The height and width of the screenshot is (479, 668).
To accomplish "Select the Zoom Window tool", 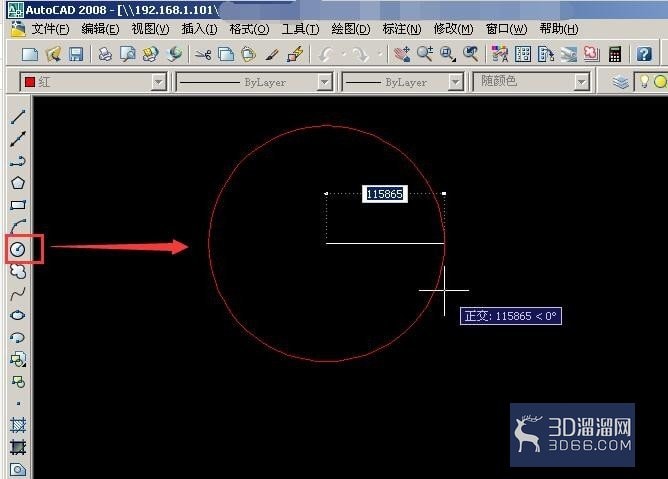I will click(x=448, y=54).
